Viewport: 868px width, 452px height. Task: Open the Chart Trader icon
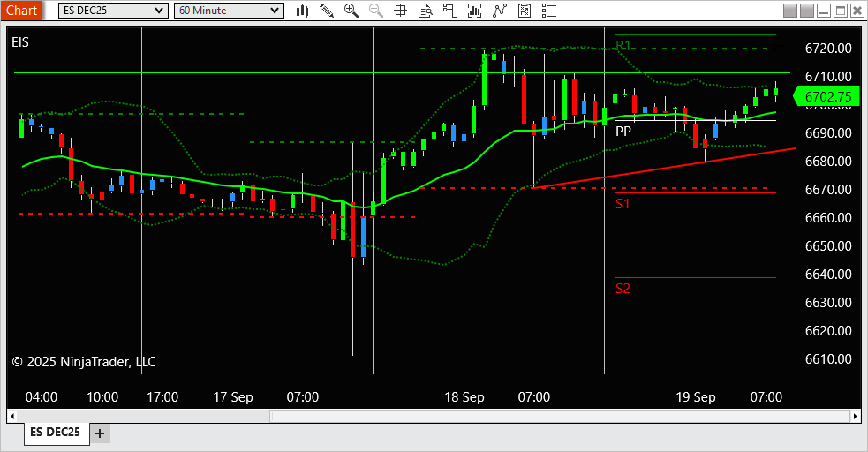450,11
